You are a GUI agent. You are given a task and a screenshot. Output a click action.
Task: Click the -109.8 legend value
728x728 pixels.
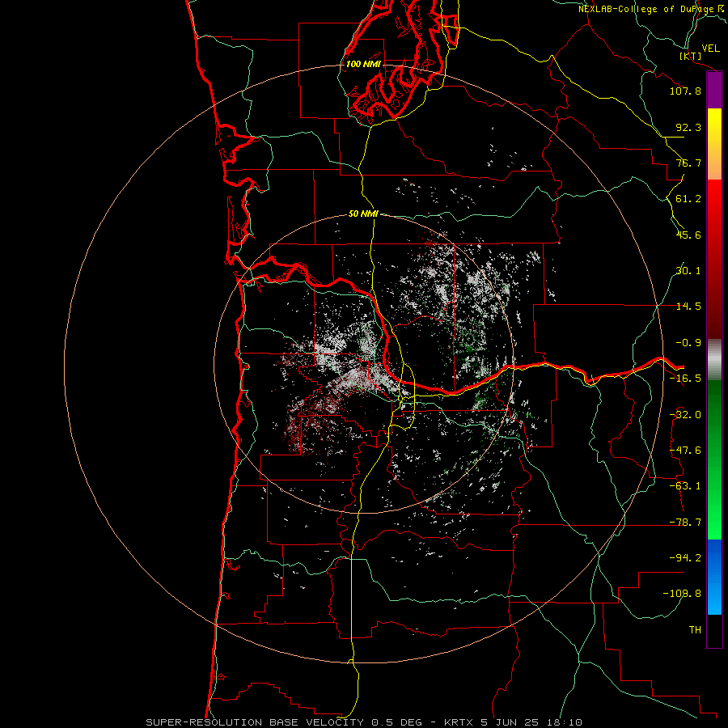(x=683, y=594)
